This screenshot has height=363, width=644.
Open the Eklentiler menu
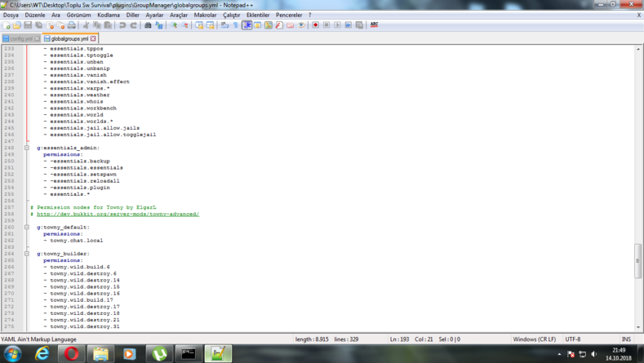pos(258,15)
